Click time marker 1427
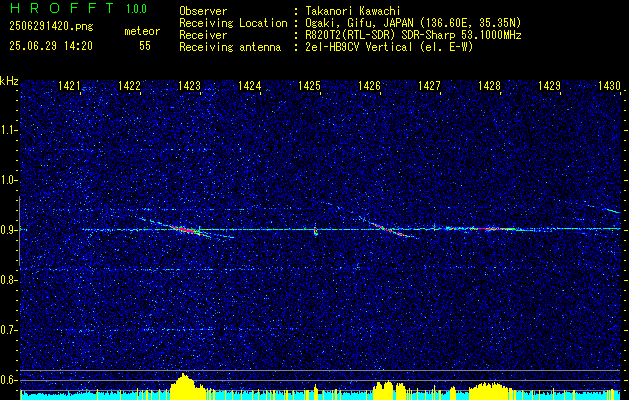 point(430,85)
